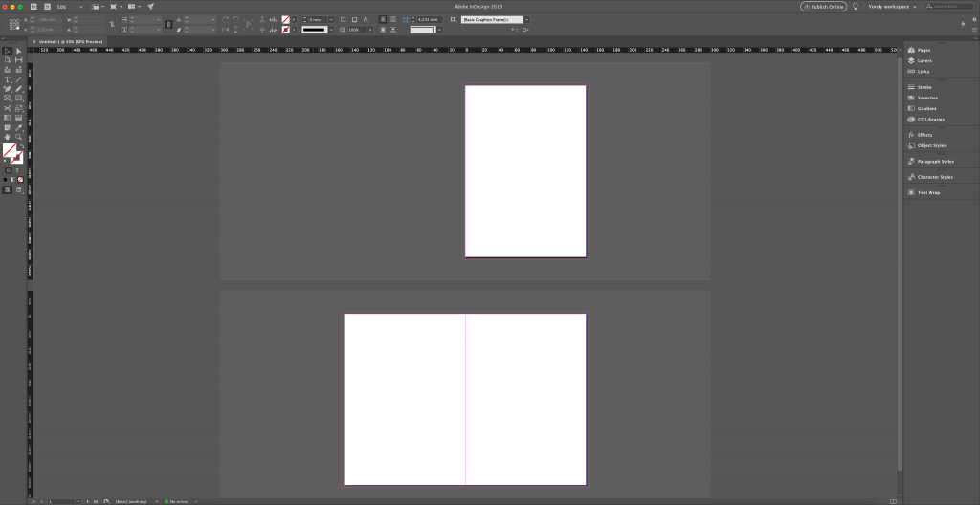
Task: Open the Pages panel
Action: (924, 50)
